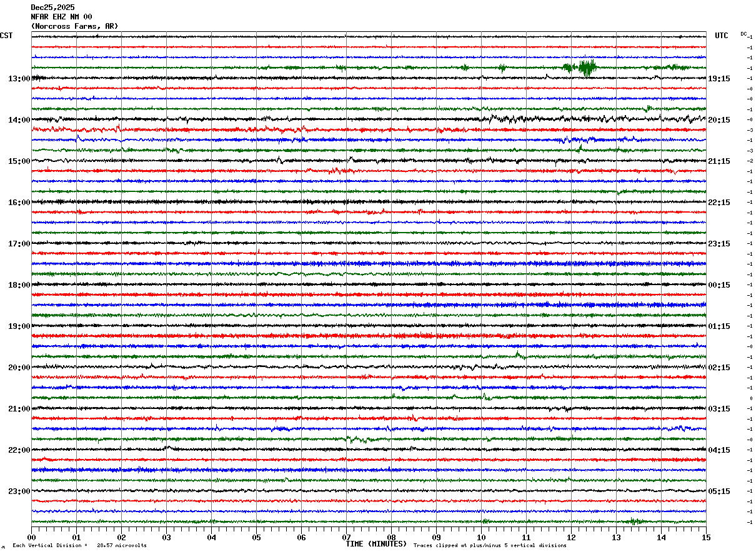Image resolution: width=756 pixels, height=554 pixels.
Task: Select the Norcross Farms, AR location text
Action: click(x=74, y=26)
